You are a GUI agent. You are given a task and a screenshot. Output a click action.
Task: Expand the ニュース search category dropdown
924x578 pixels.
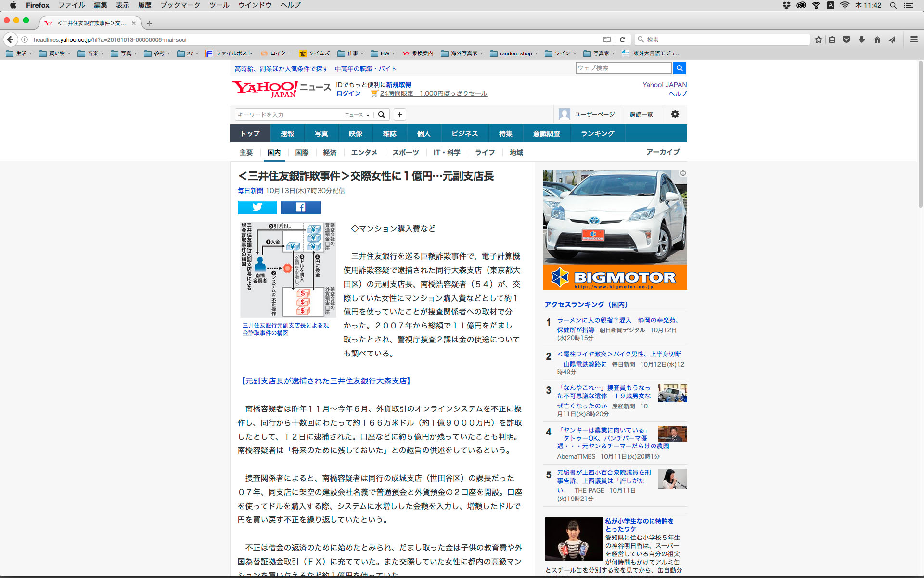point(357,115)
